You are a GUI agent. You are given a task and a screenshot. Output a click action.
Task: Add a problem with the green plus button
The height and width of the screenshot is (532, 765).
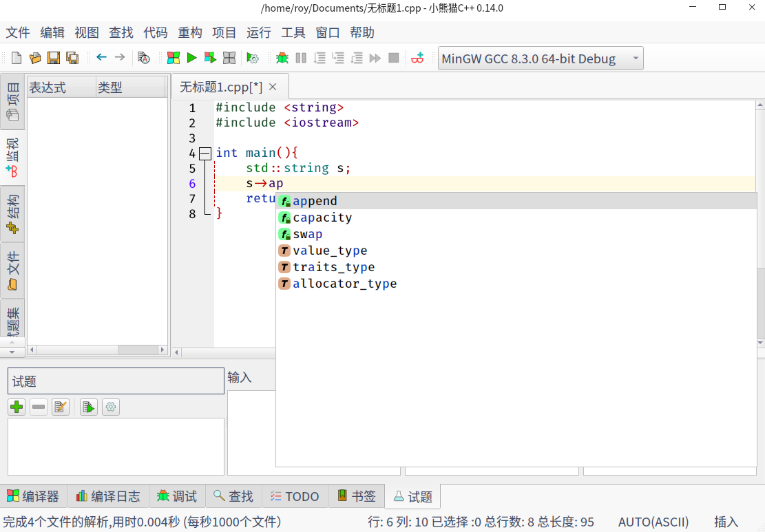(17, 407)
